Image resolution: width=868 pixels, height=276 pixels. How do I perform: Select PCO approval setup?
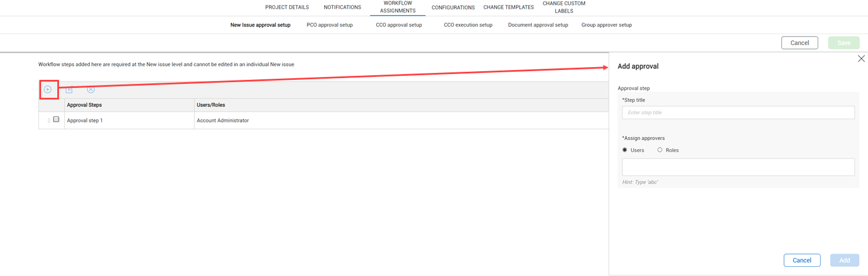pos(330,25)
